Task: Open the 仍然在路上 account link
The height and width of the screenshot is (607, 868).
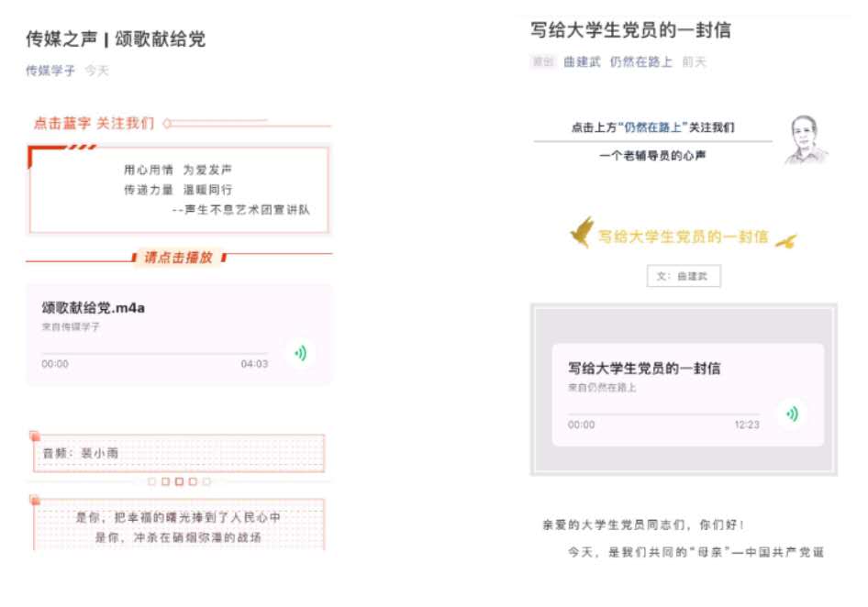Action: [x=641, y=61]
